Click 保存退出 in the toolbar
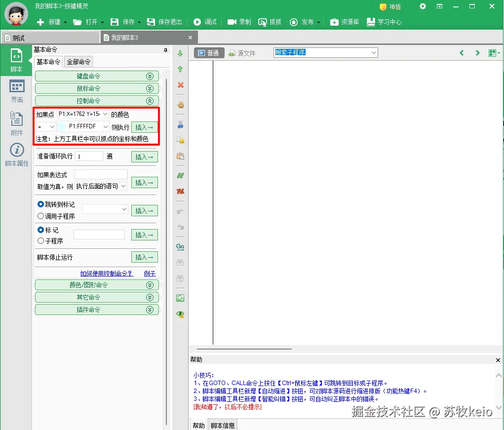 tap(164, 22)
